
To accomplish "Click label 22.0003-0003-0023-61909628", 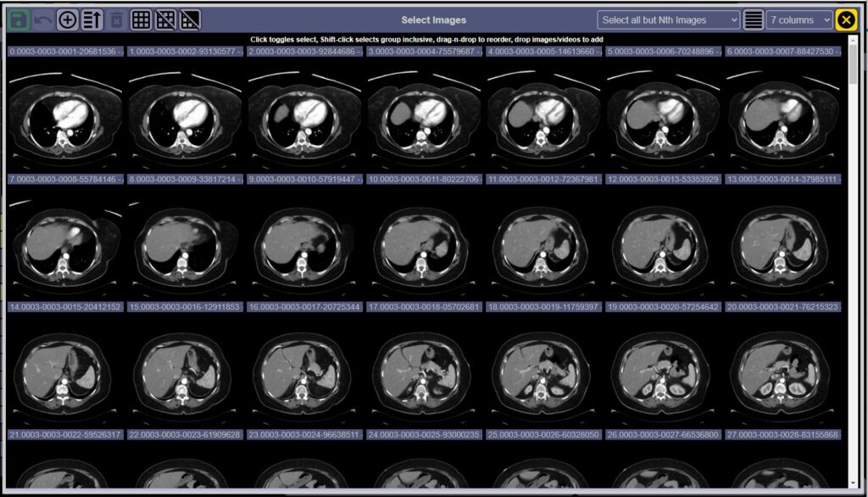I will point(185,435).
